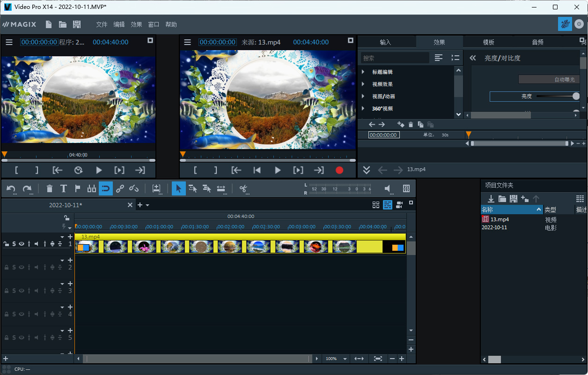588x375 pixels.
Task: Click the circular icon at top right corner
Action: tap(579, 24)
